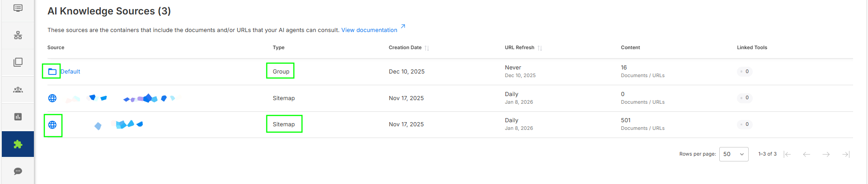Click the Creation Date column header
This screenshot has width=868, height=184.
[x=405, y=47]
